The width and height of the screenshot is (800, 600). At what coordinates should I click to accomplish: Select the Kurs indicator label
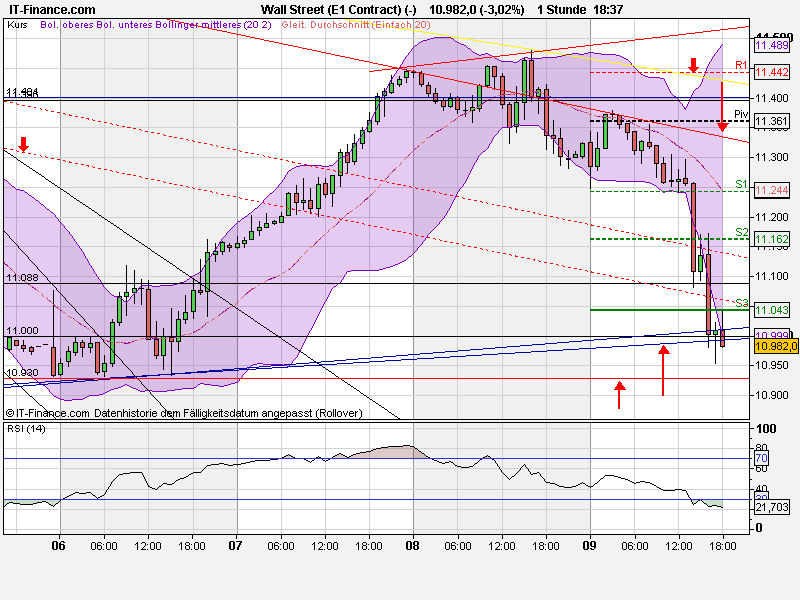15,29
